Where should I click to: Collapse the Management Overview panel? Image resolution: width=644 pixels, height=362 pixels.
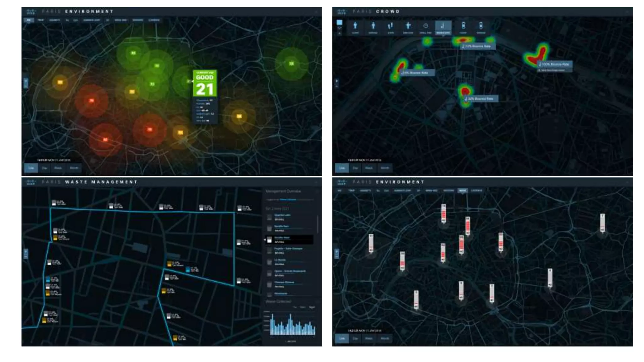click(x=317, y=191)
